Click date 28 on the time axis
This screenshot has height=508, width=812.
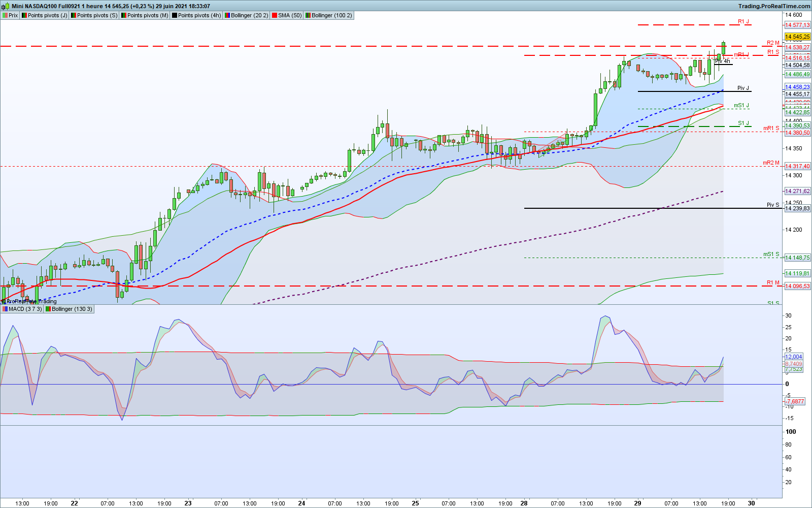[524, 503]
